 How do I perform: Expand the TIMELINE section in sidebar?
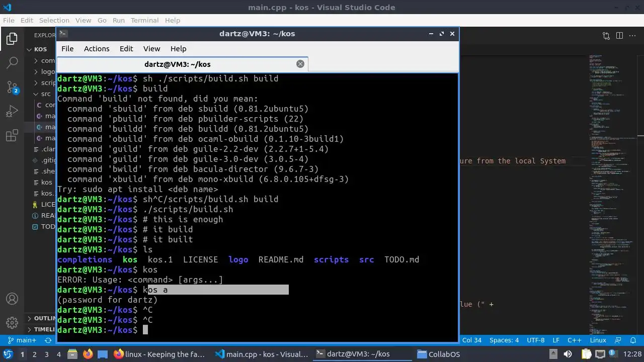41,329
